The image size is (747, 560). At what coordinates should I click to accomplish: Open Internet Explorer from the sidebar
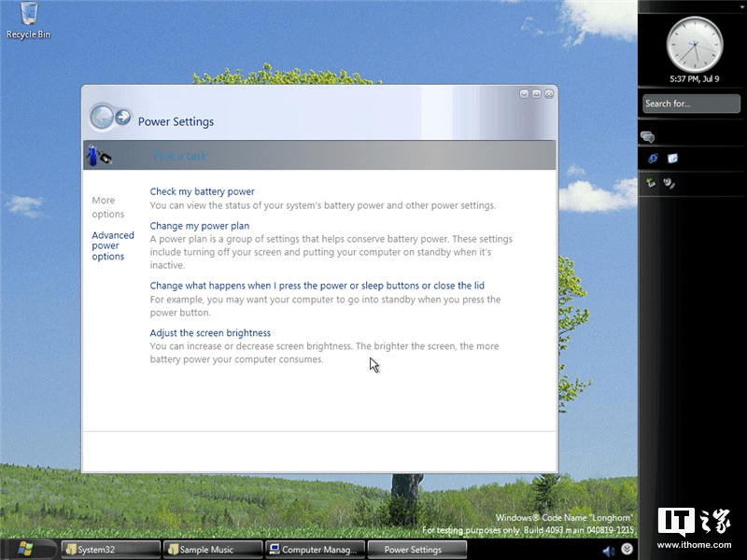653,160
